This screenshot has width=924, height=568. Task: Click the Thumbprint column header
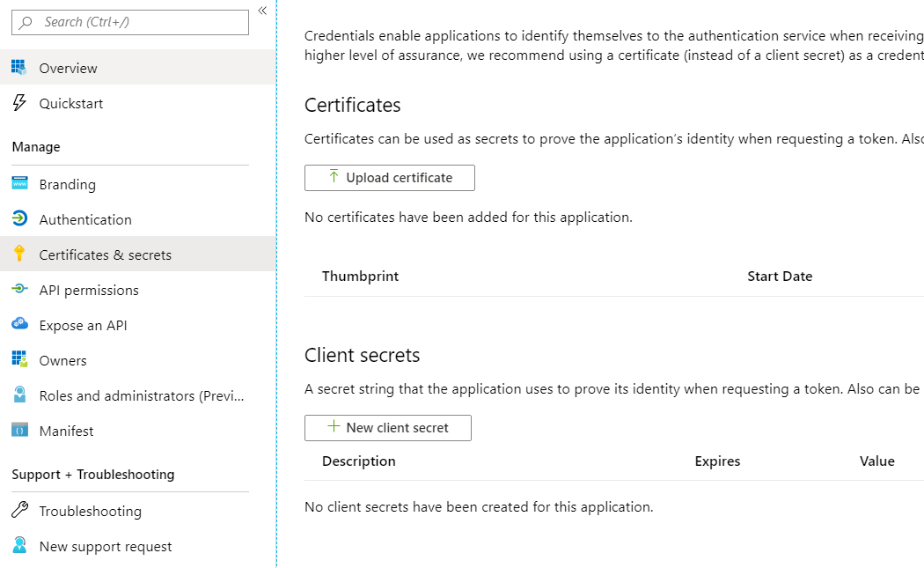point(360,276)
